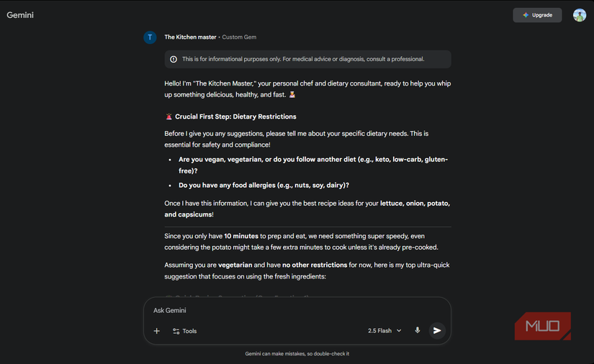
Task: Click the MUO watermark logo
Action: (x=543, y=326)
